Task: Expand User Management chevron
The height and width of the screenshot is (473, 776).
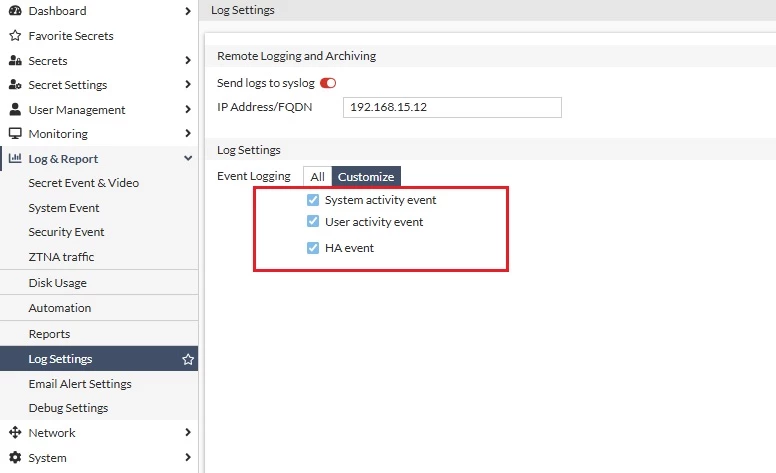Action: click(x=188, y=109)
